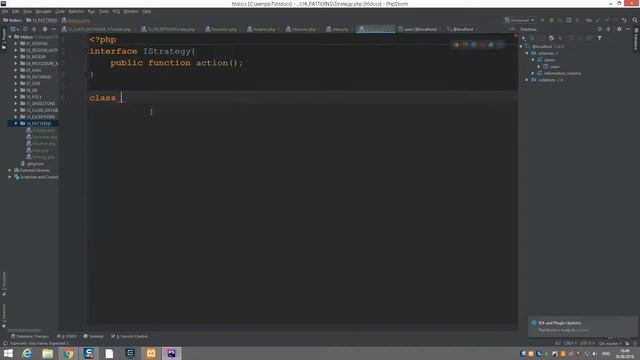Click the VCS update project icon
The width and height of the screenshot is (640, 360).
[598, 20]
